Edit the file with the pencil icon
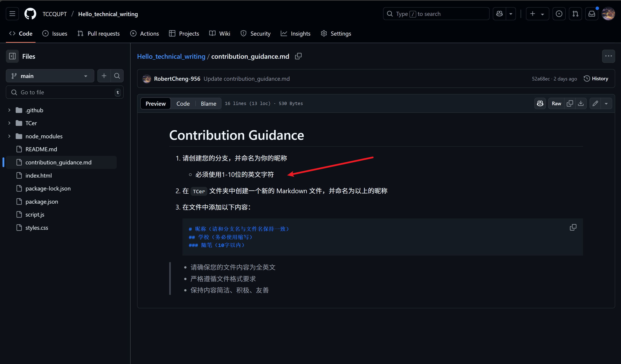The image size is (621, 364). [x=595, y=103]
